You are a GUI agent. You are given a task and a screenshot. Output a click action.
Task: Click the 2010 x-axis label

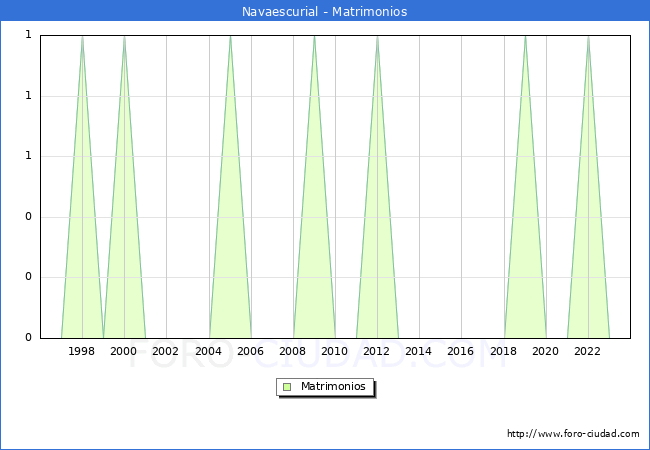coord(335,351)
